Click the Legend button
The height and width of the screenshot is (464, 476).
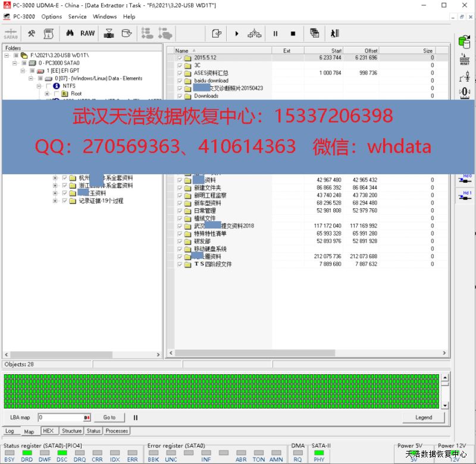pyautogui.click(x=424, y=418)
